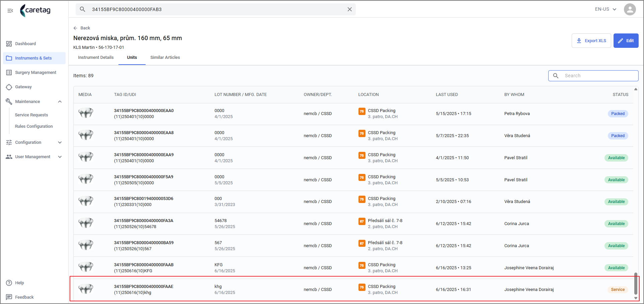Click location icon 75 for tag FAAB row
This screenshot has width=644, height=304.
[362, 266]
